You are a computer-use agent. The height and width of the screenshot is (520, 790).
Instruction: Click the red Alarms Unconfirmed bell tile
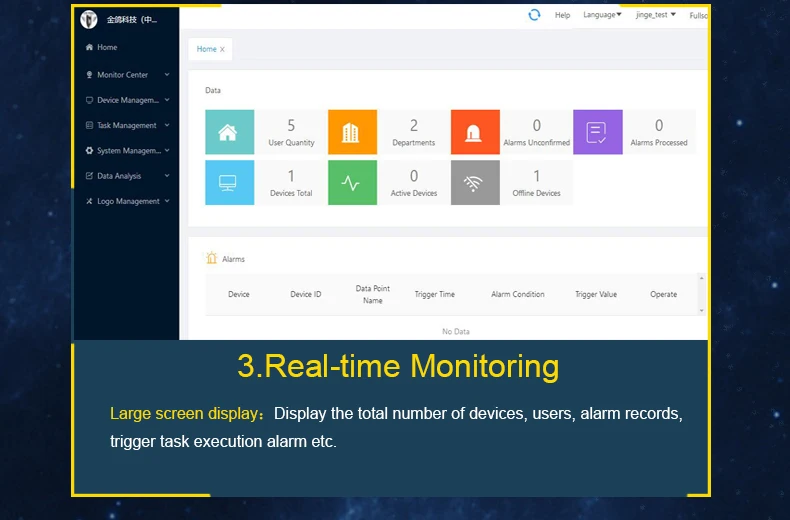click(475, 132)
